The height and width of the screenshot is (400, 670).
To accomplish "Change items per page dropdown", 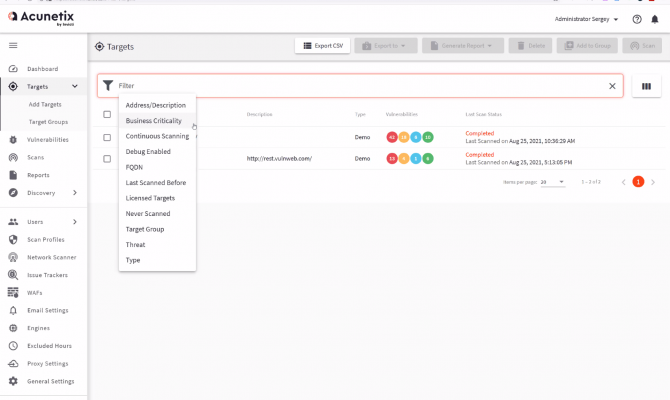I will click(x=552, y=182).
